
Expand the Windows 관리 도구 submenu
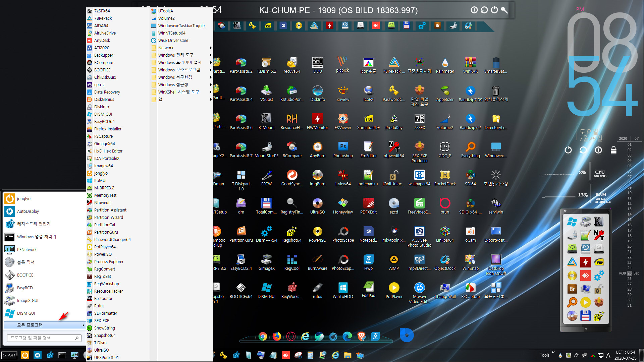pyautogui.click(x=181, y=55)
